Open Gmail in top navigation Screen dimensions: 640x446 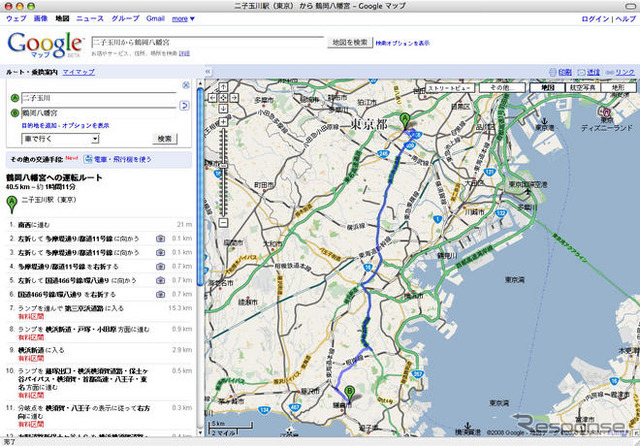(156, 18)
